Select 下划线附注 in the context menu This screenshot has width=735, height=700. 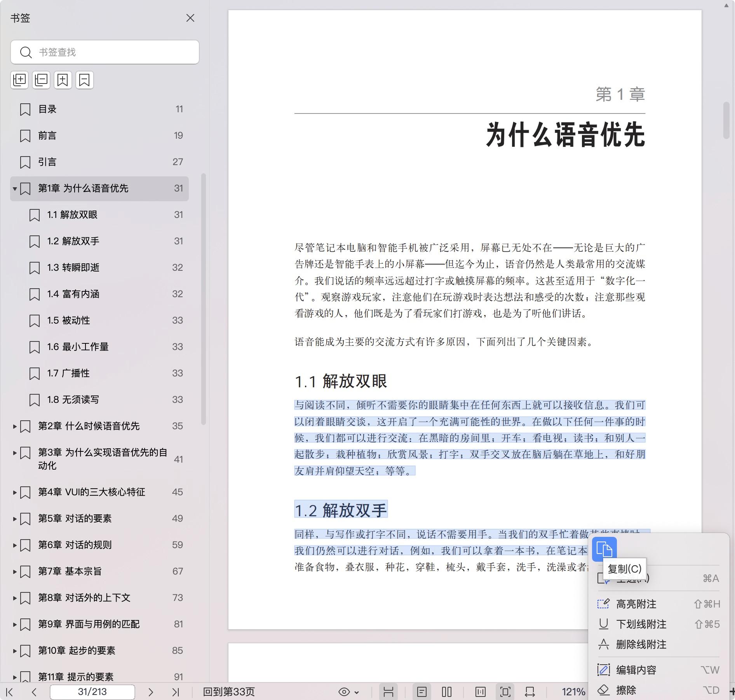pos(641,624)
